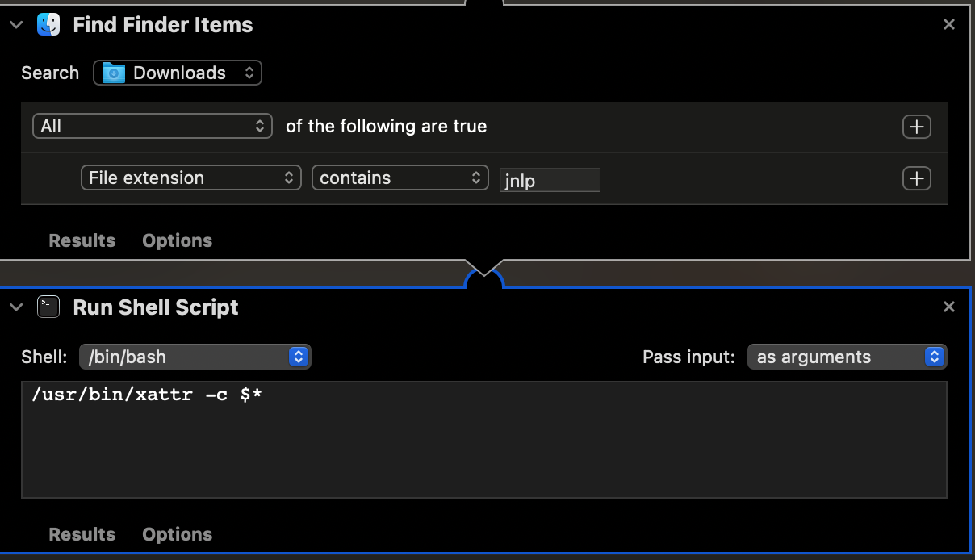
Task: Show Results of Find Finder Items
Action: (x=82, y=240)
